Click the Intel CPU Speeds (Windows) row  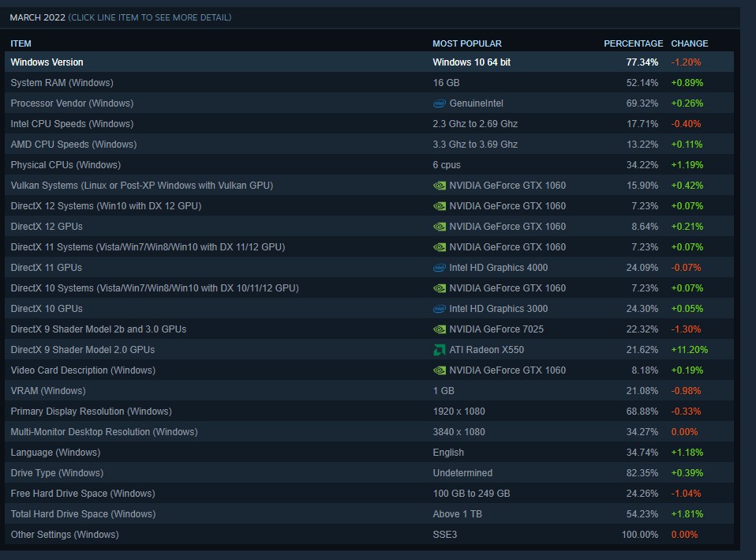pos(72,124)
